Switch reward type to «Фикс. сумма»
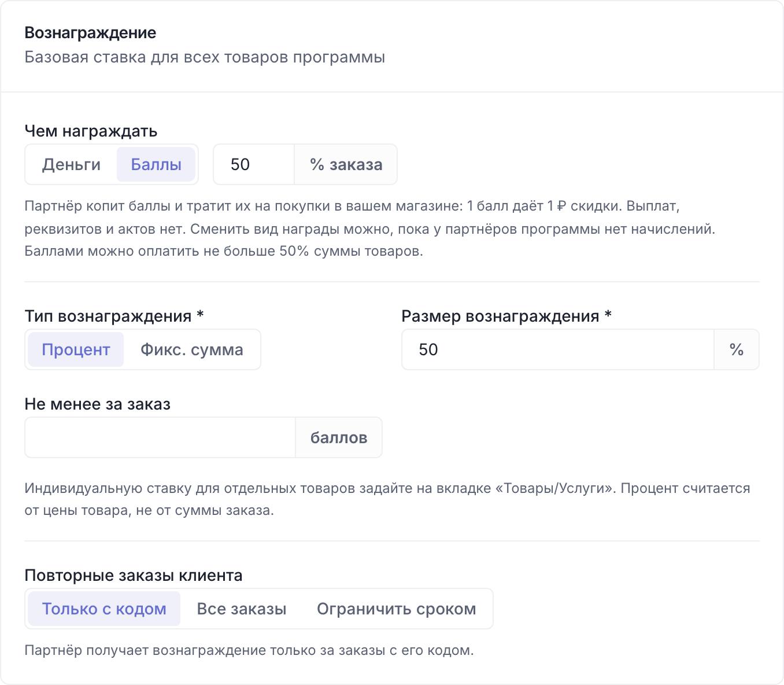Viewport: 784px width, 685px height. tap(191, 349)
